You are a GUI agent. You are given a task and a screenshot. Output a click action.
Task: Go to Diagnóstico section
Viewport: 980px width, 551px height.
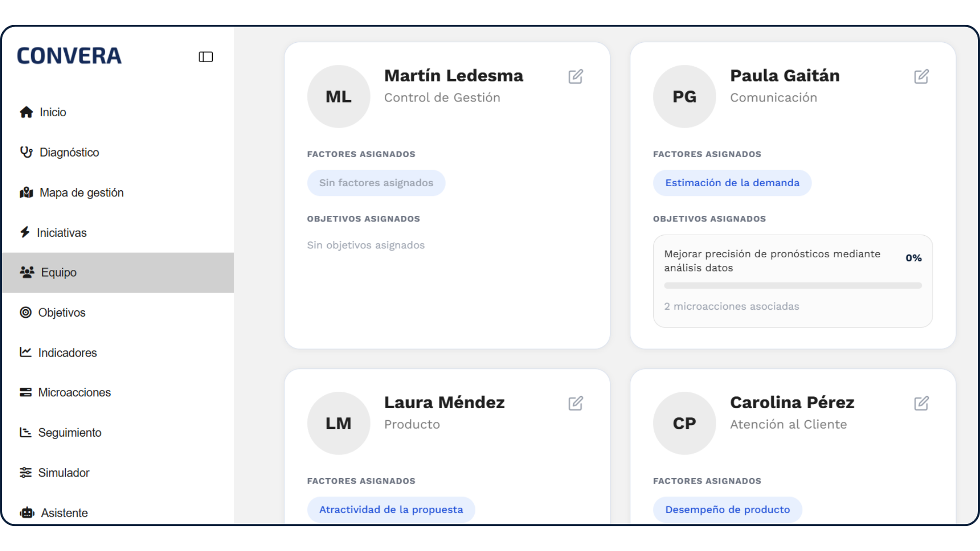pyautogui.click(x=118, y=152)
